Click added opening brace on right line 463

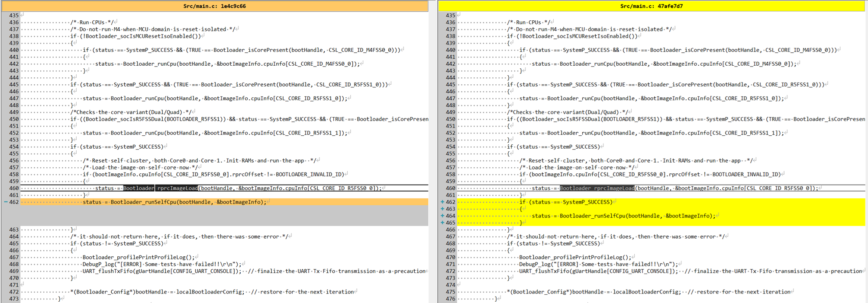(521, 209)
